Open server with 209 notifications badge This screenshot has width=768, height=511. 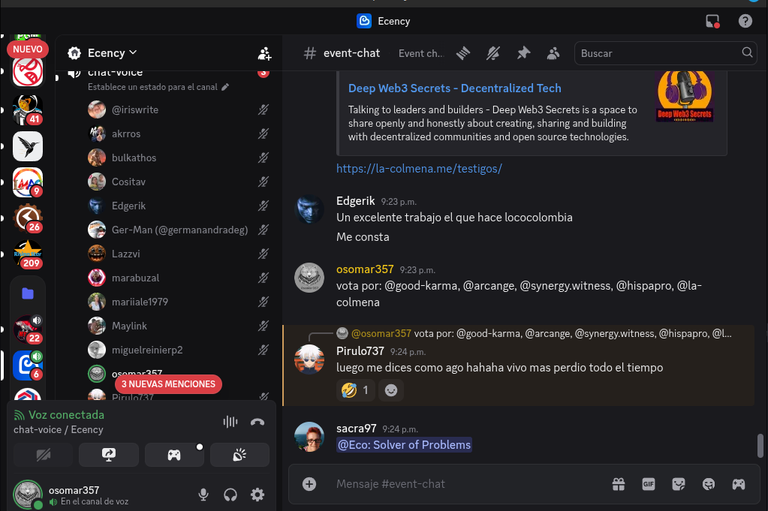pos(27,254)
